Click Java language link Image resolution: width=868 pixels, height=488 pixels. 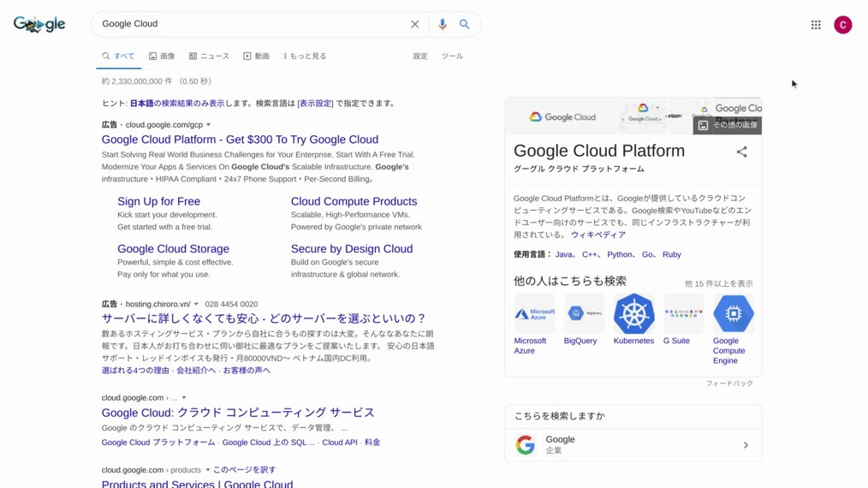[563, 255]
